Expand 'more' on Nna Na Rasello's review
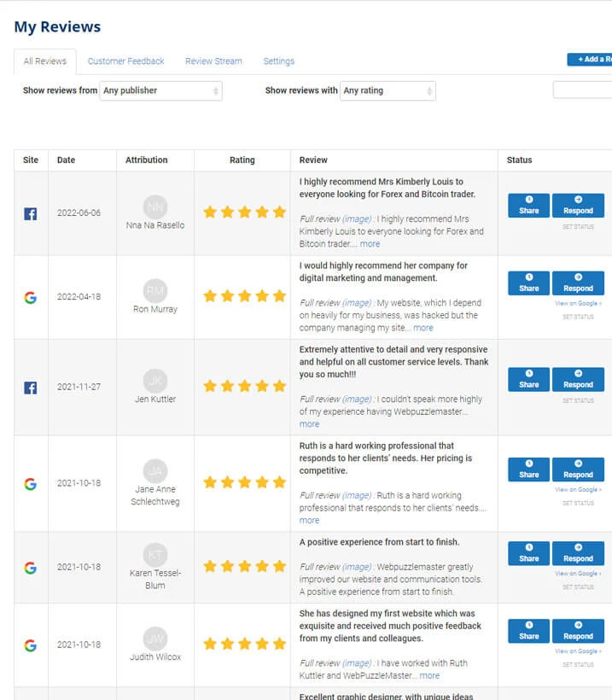This screenshot has height=700, width=612. point(370,244)
